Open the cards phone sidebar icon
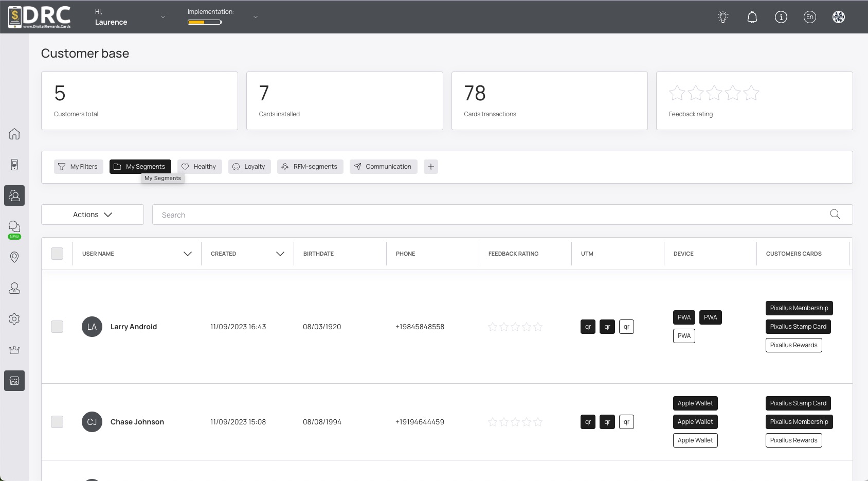Image resolution: width=868 pixels, height=481 pixels. click(x=14, y=165)
